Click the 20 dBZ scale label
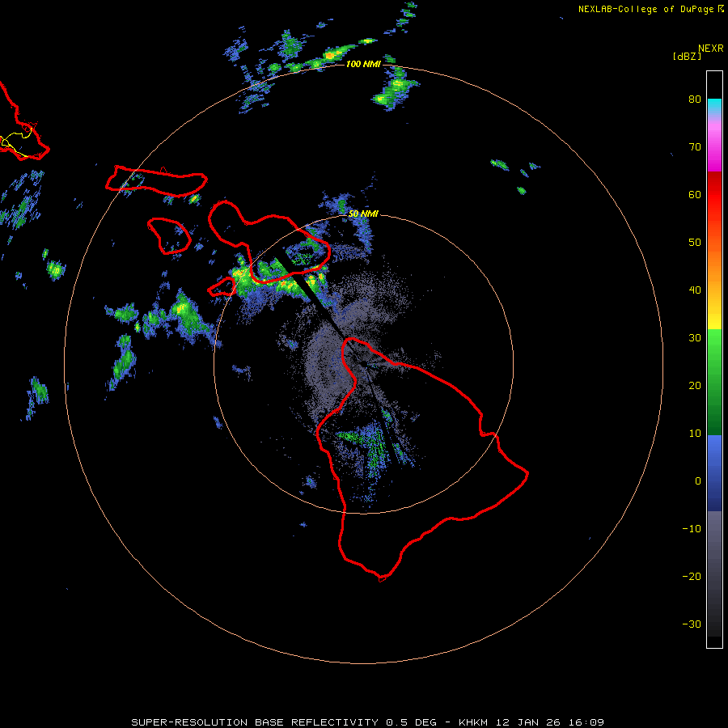This screenshot has width=728, height=728. click(x=695, y=385)
